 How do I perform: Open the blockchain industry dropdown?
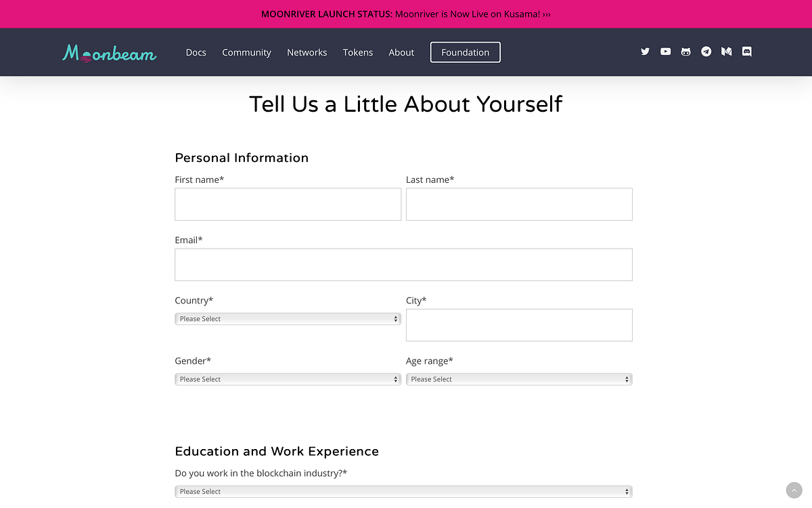coord(403,490)
